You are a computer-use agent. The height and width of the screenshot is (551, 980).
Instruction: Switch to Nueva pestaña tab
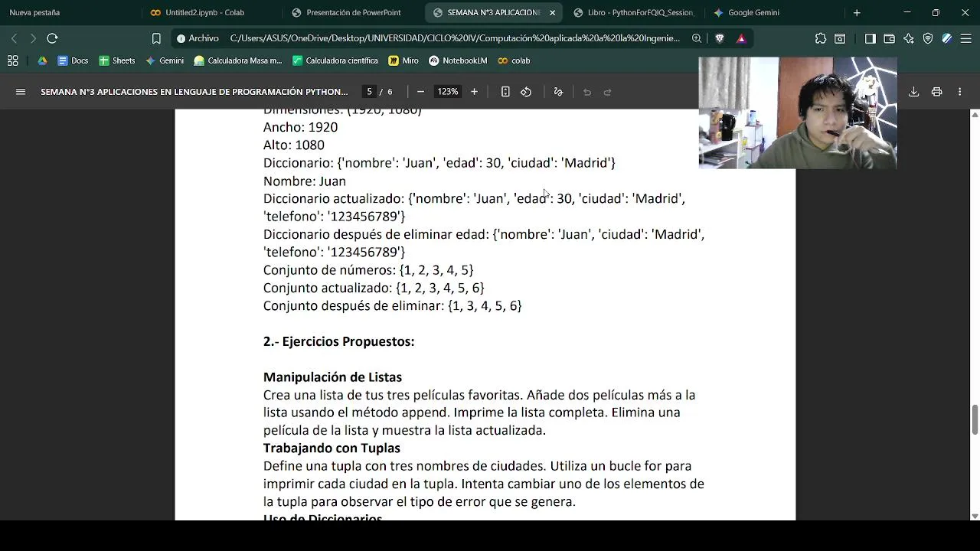pos(34,12)
